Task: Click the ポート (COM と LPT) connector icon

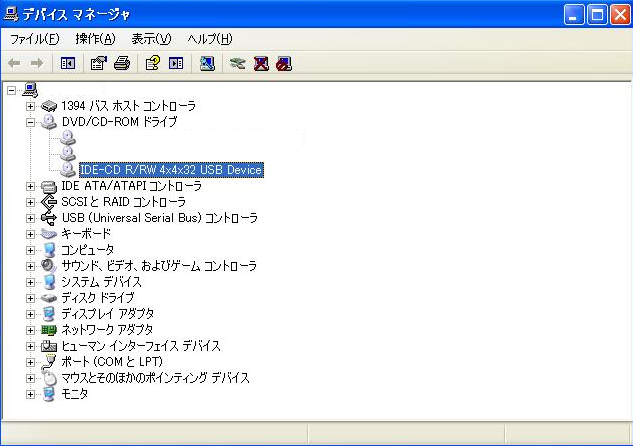Action: click(x=49, y=361)
